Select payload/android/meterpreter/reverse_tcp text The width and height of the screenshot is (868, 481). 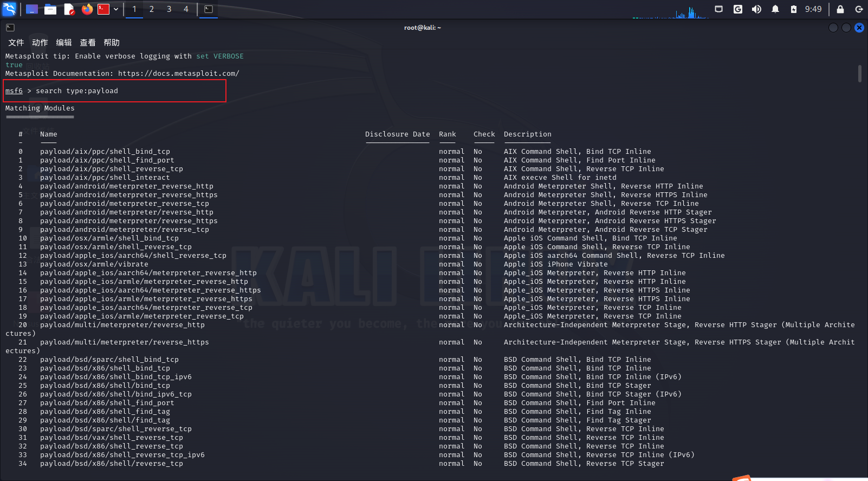coord(125,230)
